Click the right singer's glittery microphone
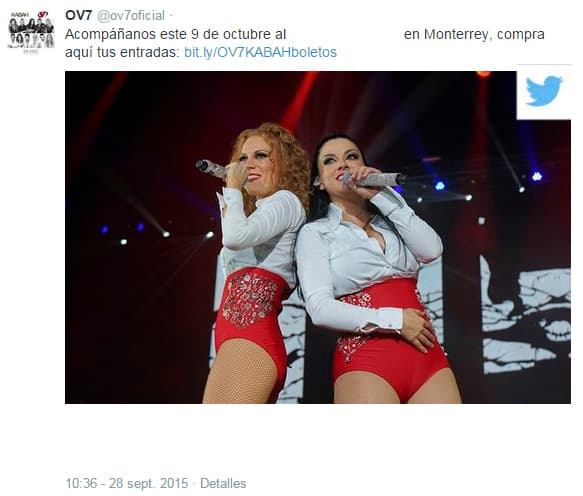 pos(374,180)
